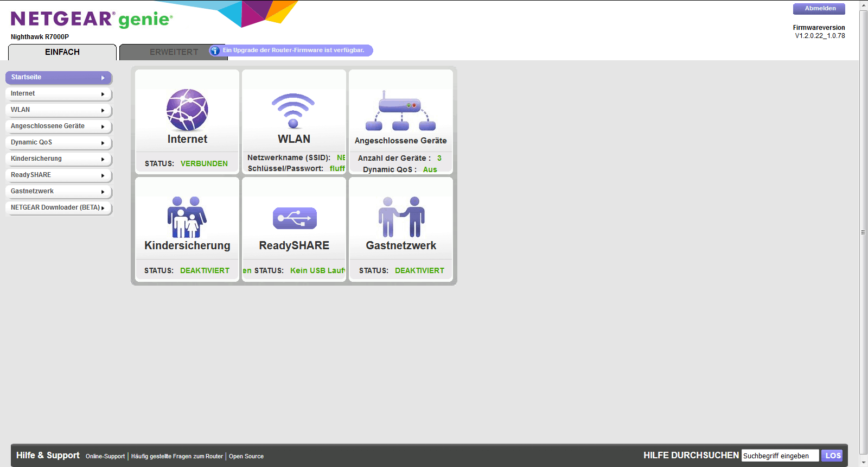Screen dimensions: 868x467
Task: Select ReadySHARE in the sidebar menu
Action: pos(59,175)
